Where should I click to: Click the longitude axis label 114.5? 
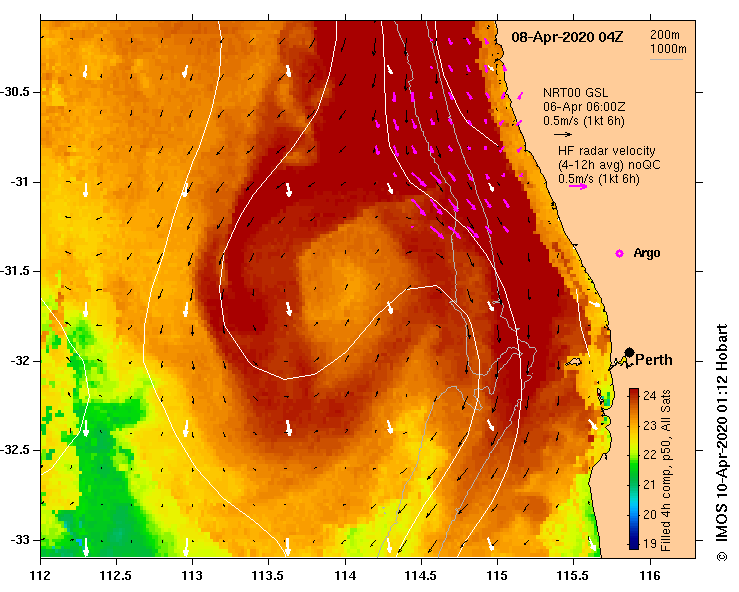click(421, 576)
